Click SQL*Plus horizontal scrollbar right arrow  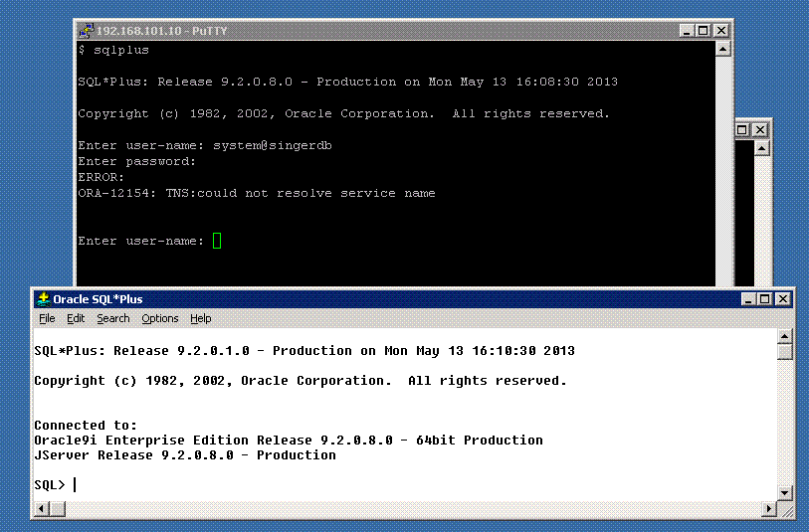point(769,509)
